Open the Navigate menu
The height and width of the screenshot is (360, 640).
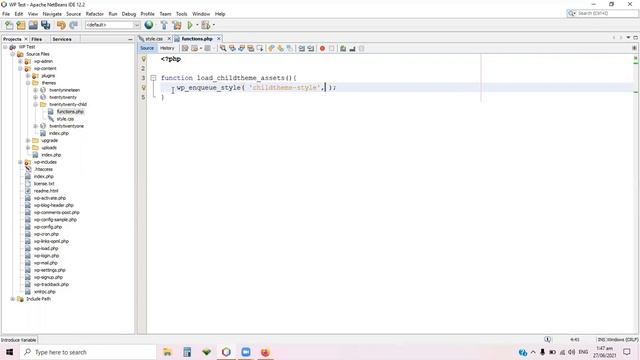[52, 14]
